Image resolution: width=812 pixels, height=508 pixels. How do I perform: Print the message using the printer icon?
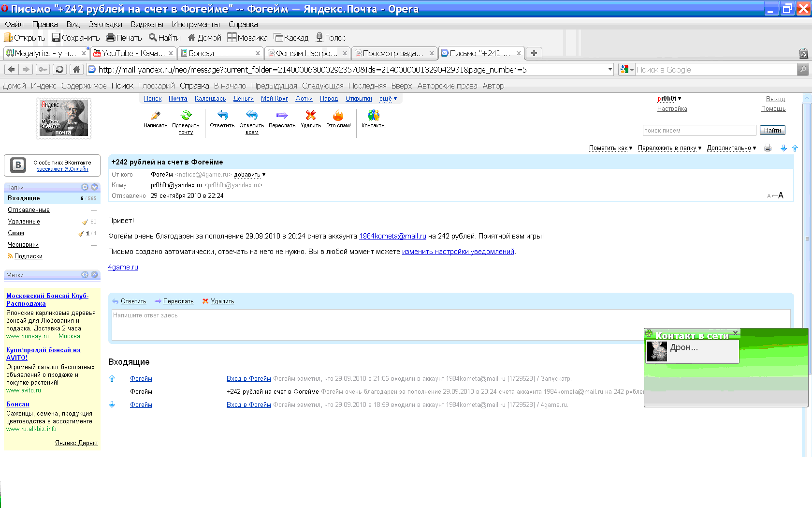point(768,148)
